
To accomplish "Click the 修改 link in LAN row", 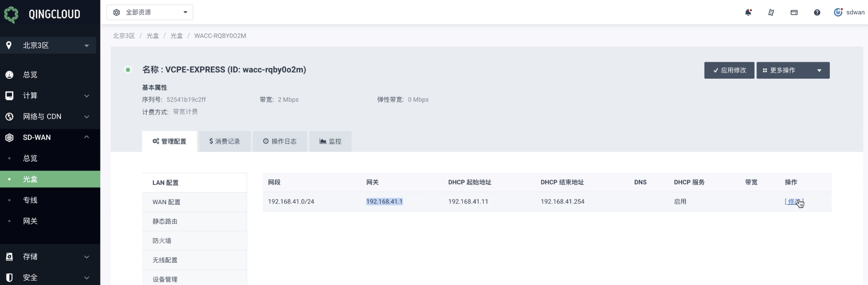I will 794,201.
